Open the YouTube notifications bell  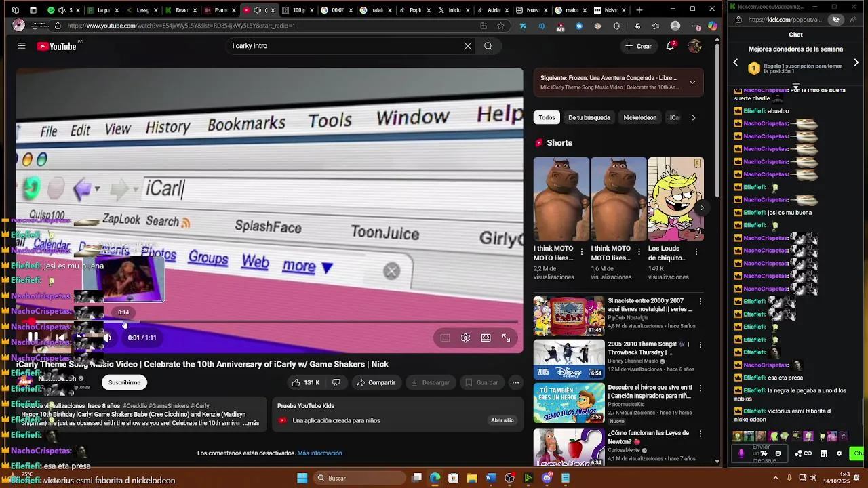(670, 46)
